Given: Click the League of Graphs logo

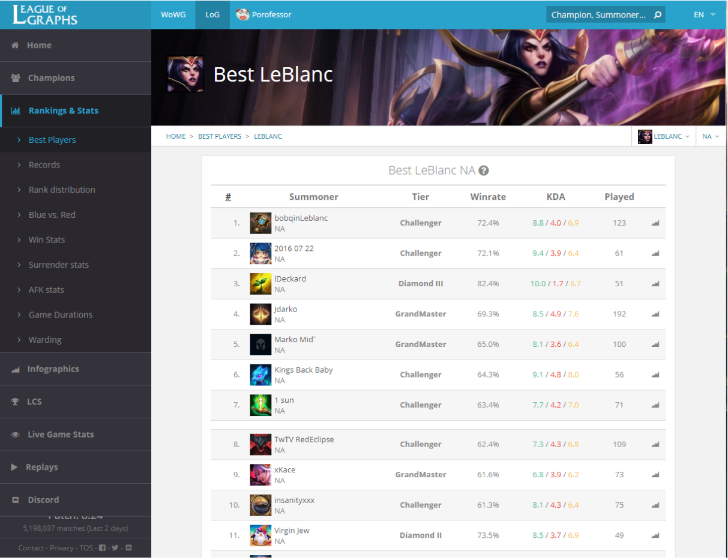Looking at the screenshot, I should click(45, 14).
